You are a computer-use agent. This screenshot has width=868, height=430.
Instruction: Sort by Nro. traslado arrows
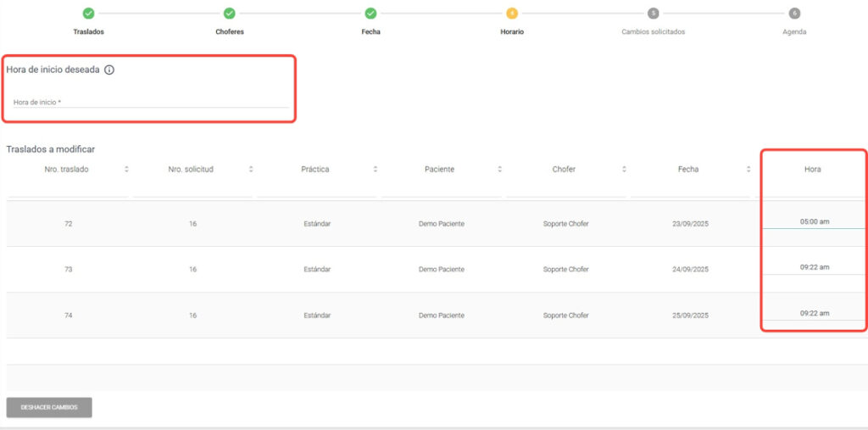click(126, 170)
